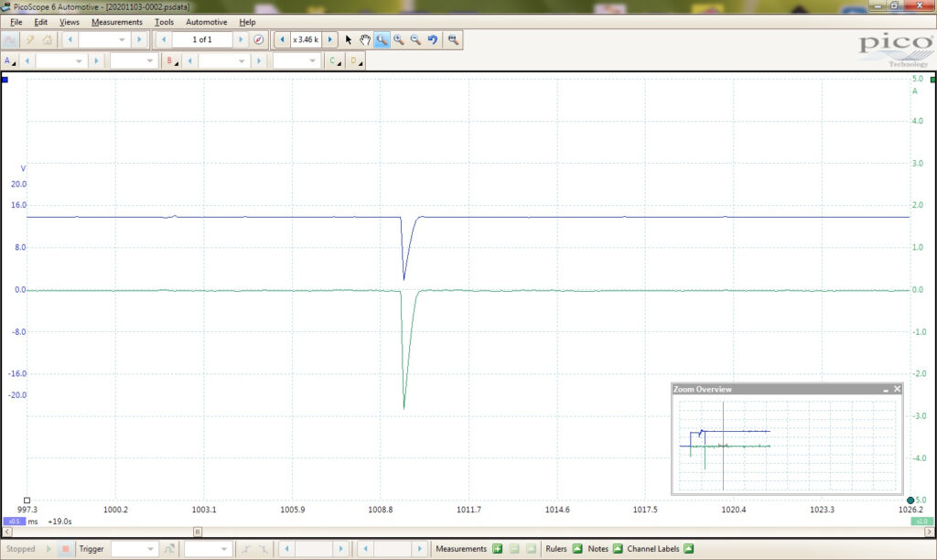Open Channel A options button

pos(9,60)
